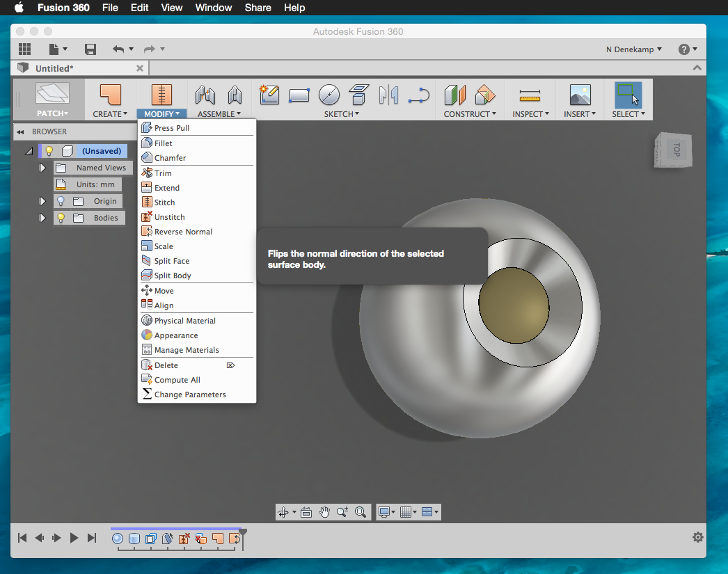
Task: Choose Reverse Normal from Modify menu
Action: pyautogui.click(x=197, y=232)
